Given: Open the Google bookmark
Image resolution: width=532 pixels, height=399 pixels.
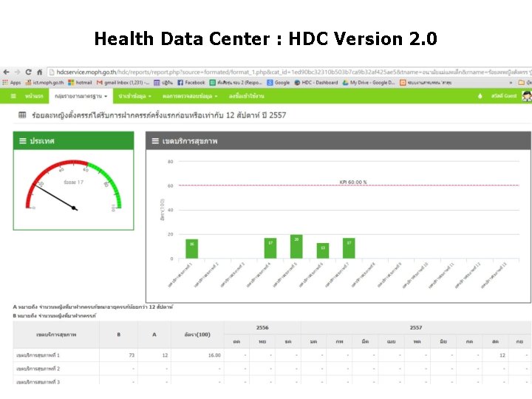Looking at the screenshot, I should [x=279, y=83].
